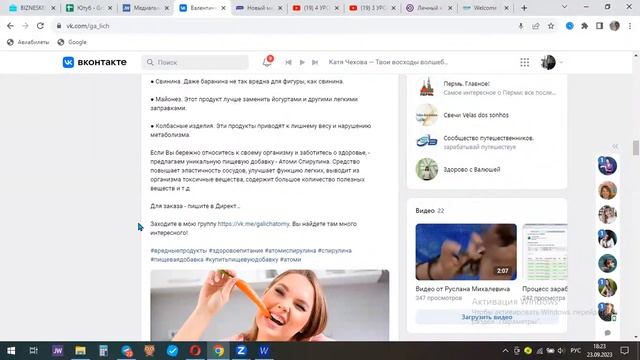Viewport: 640px width, 360px height.
Task: Open the Процесс зараб video thumbnail
Action: point(545,252)
